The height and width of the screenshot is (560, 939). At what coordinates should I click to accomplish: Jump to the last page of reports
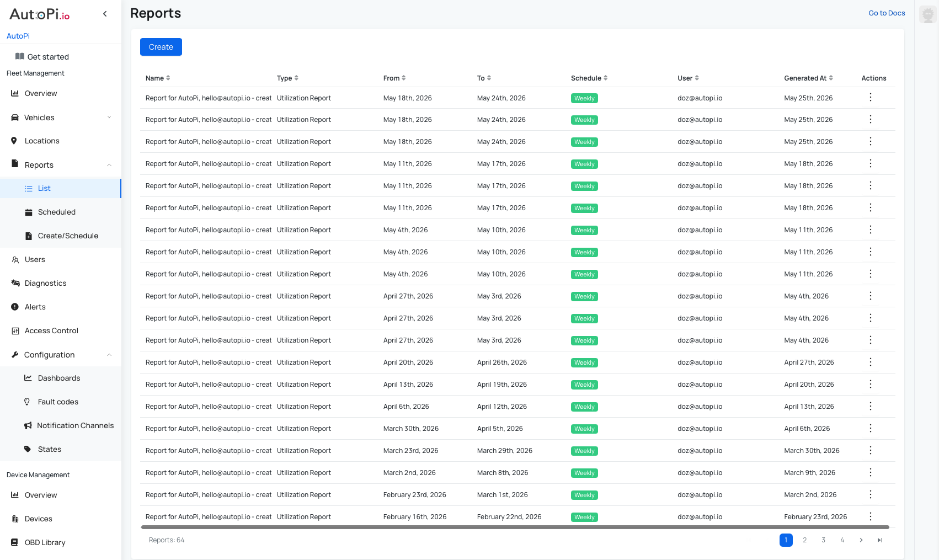[880, 540]
